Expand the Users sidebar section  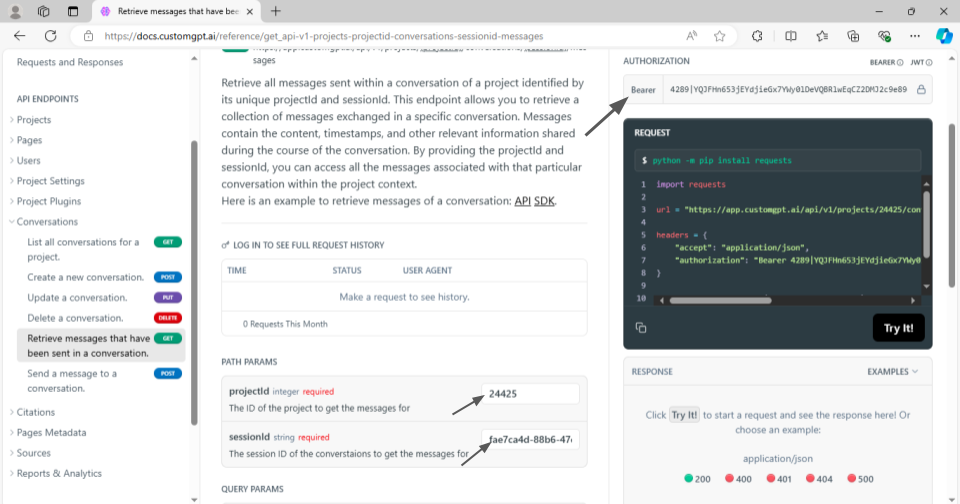[29, 160]
